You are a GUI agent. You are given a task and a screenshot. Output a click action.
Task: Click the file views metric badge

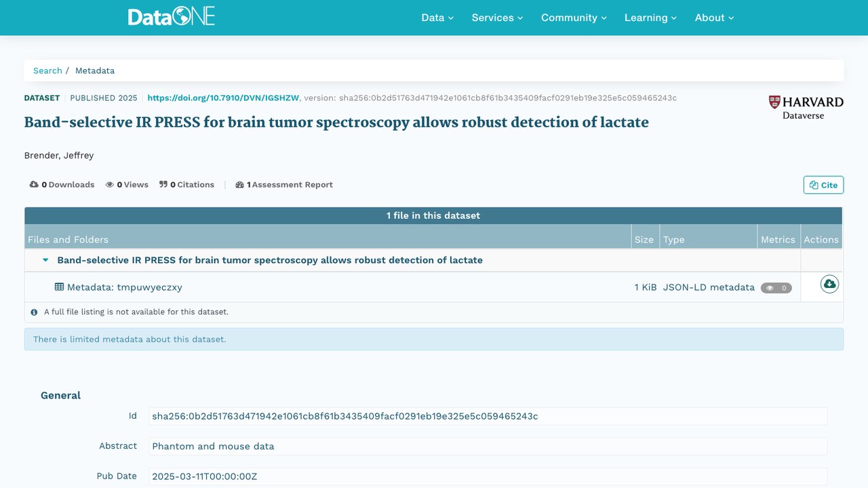[776, 288]
